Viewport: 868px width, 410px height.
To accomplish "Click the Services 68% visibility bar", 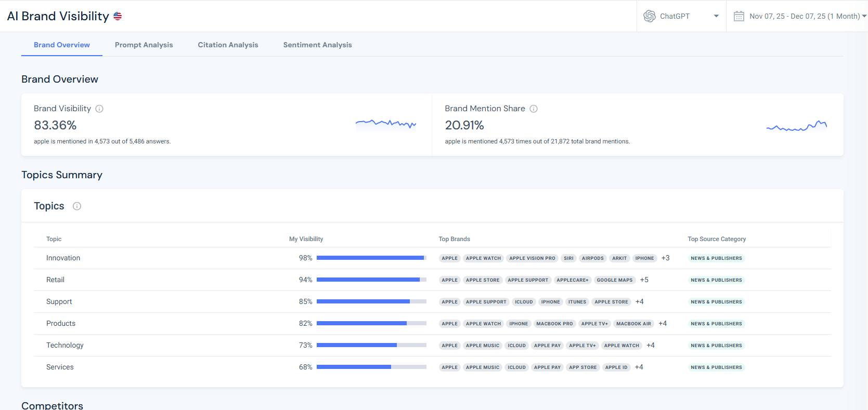I will (x=371, y=367).
